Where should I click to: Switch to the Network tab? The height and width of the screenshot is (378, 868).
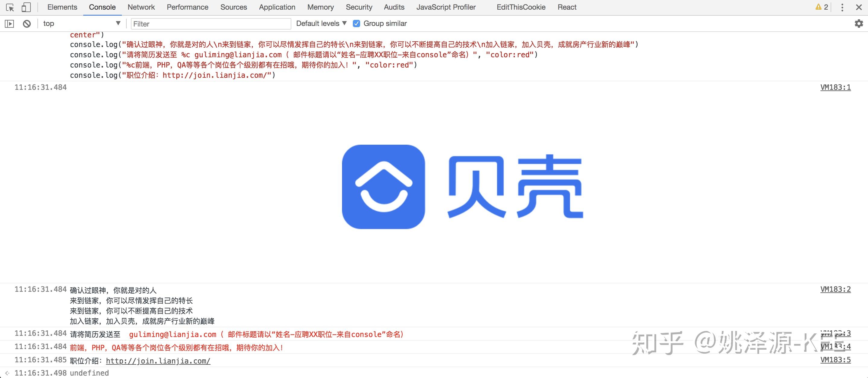pos(141,7)
